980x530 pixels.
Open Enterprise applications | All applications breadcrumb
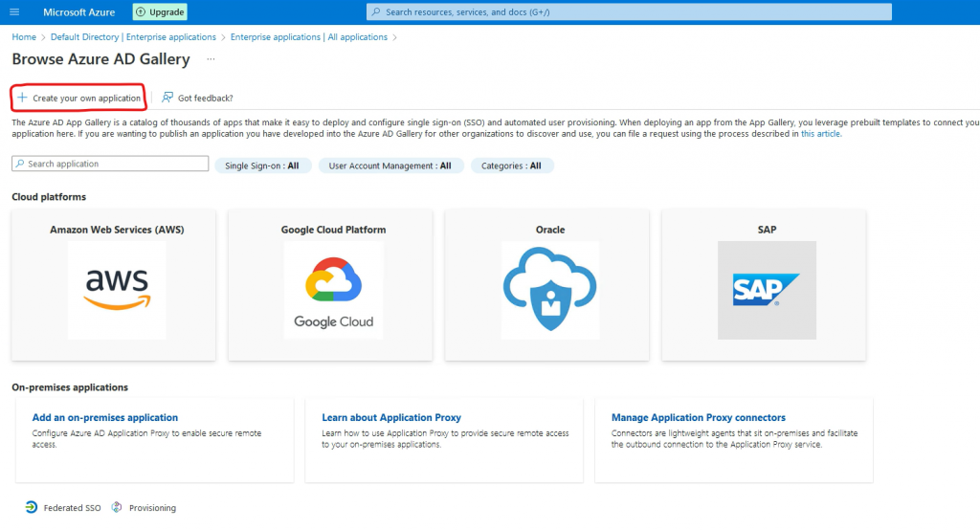pyautogui.click(x=309, y=37)
